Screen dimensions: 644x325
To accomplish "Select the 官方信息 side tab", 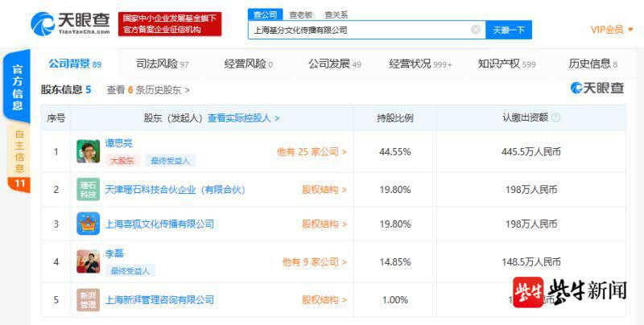I will pyautogui.click(x=17, y=87).
